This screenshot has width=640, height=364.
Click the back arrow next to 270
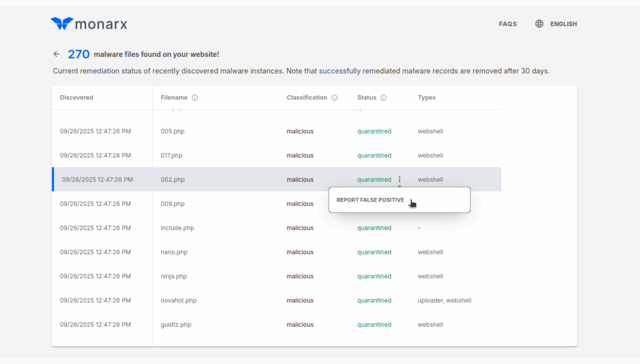[56, 54]
